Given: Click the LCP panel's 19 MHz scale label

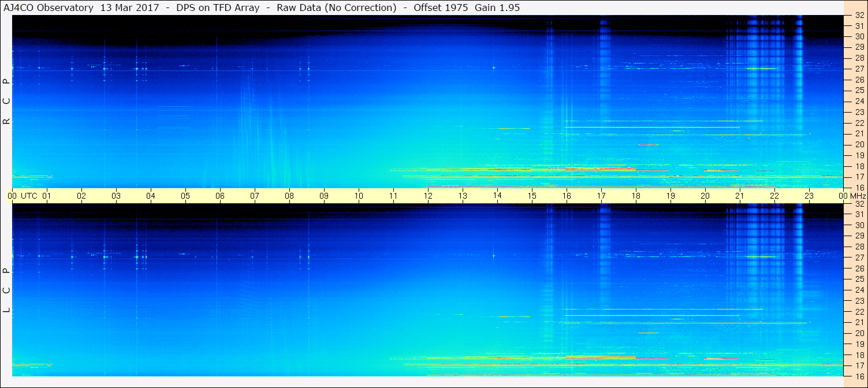Looking at the screenshot, I should (859, 344).
